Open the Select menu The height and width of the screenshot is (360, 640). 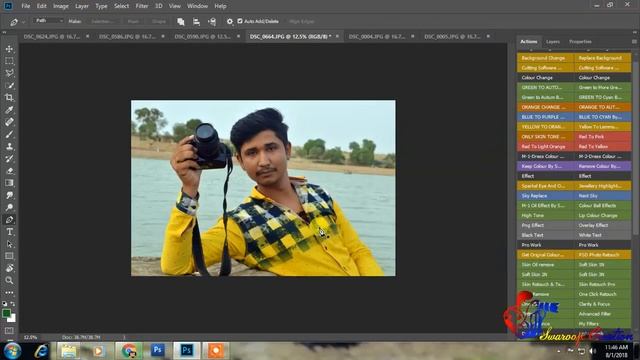coord(121,6)
